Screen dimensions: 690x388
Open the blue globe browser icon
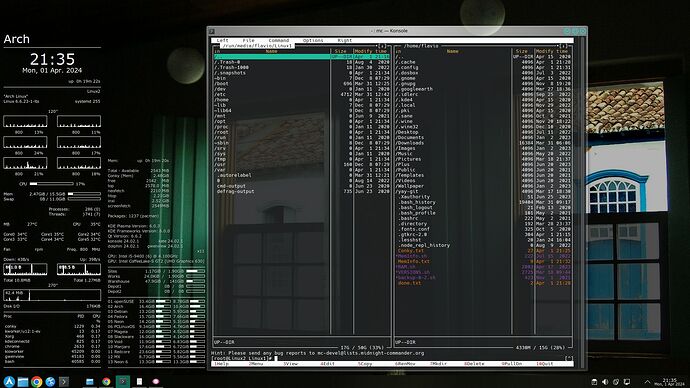[x=50, y=381]
